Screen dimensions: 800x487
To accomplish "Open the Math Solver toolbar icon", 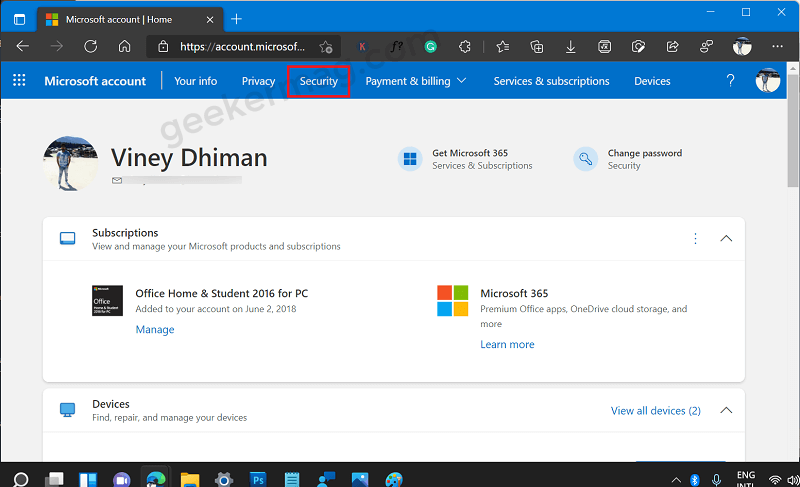I will [x=605, y=47].
